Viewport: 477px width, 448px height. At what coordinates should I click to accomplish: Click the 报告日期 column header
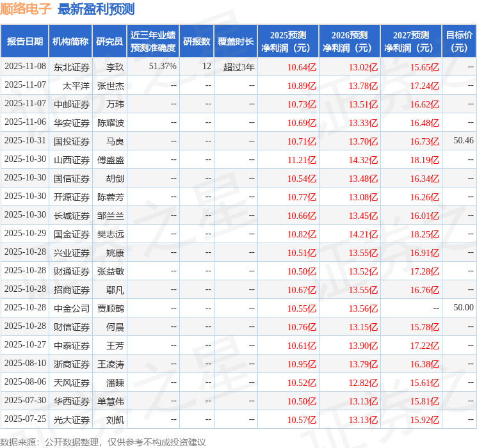click(x=24, y=42)
